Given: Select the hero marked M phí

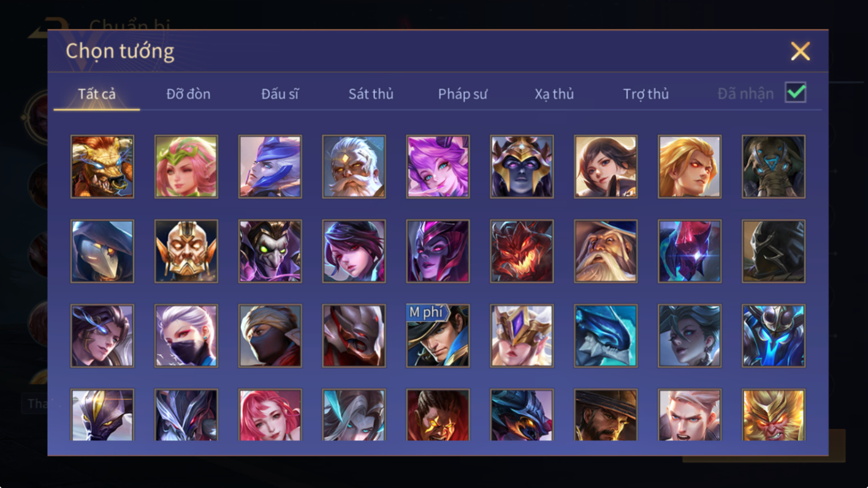Looking at the screenshot, I should (x=438, y=336).
